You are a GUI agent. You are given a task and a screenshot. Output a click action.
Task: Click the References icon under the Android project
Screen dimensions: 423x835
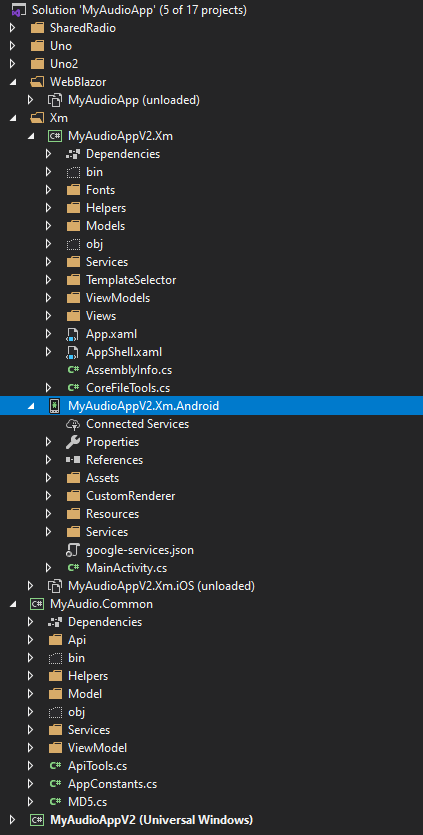coord(73,460)
